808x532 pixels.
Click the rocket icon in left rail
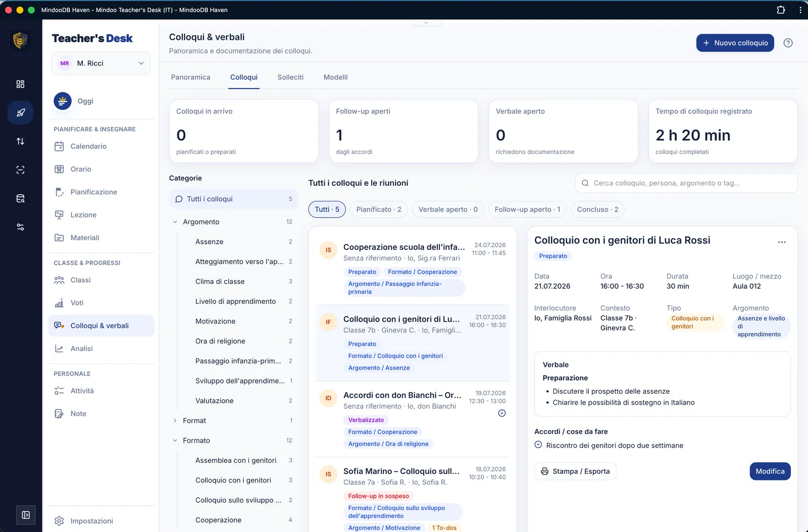pyautogui.click(x=20, y=113)
